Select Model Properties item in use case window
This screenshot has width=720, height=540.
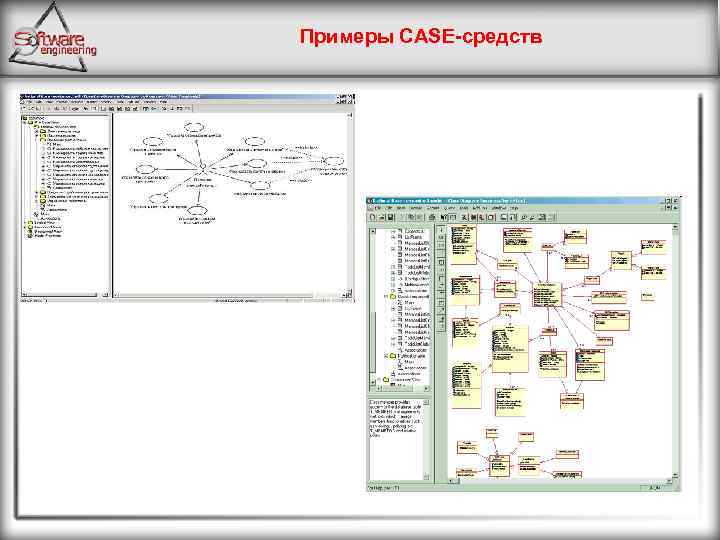pyautogui.click(x=44, y=236)
